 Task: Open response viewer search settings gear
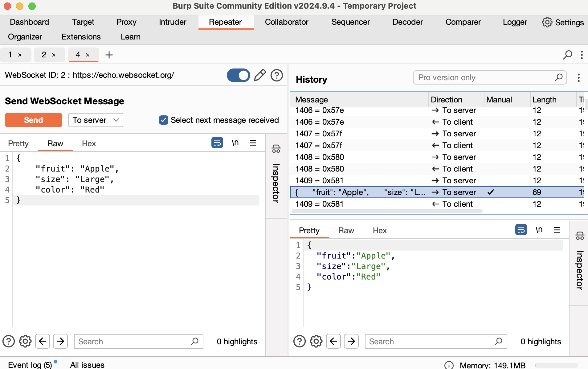316,341
